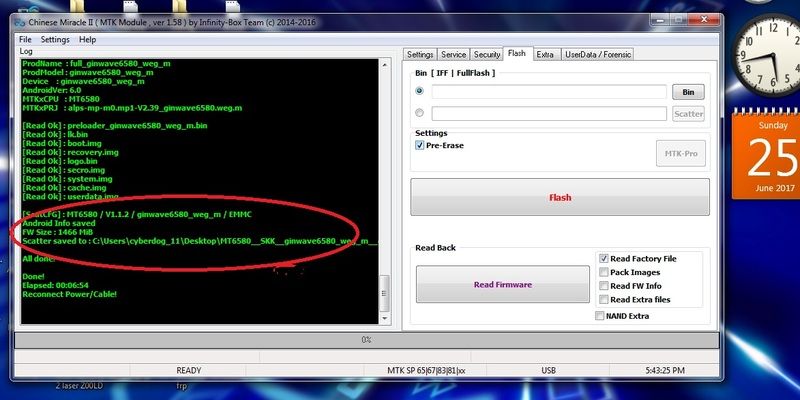
Task: Select the 2 laser 200LD desktop item
Action: [x=55, y=384]
